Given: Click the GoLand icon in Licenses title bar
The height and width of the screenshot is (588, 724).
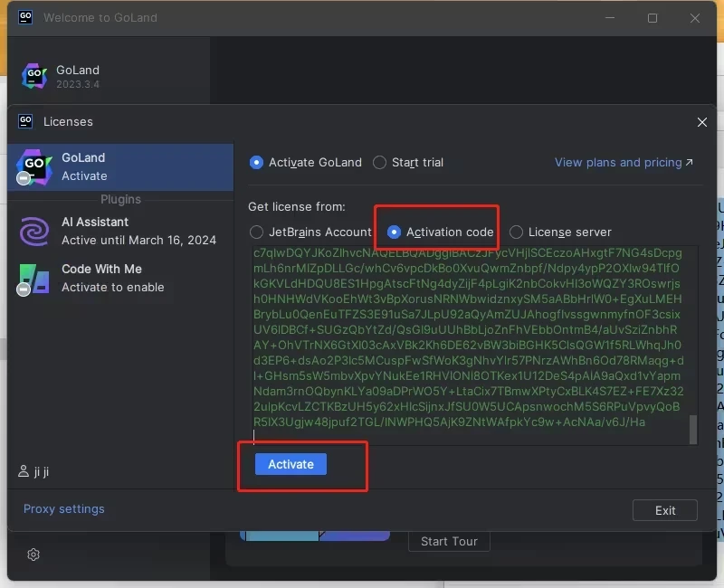Looking at the screenshot, I should (x=25, y=121).
